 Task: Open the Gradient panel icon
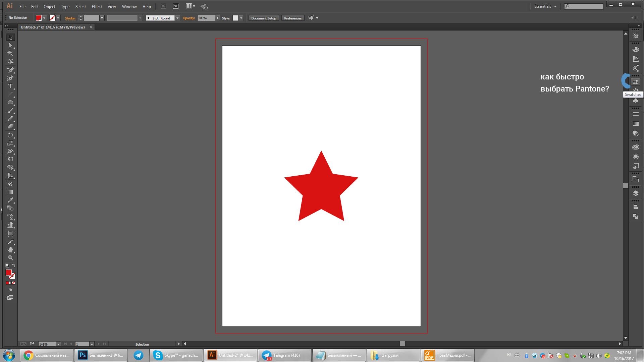(636, 124)
